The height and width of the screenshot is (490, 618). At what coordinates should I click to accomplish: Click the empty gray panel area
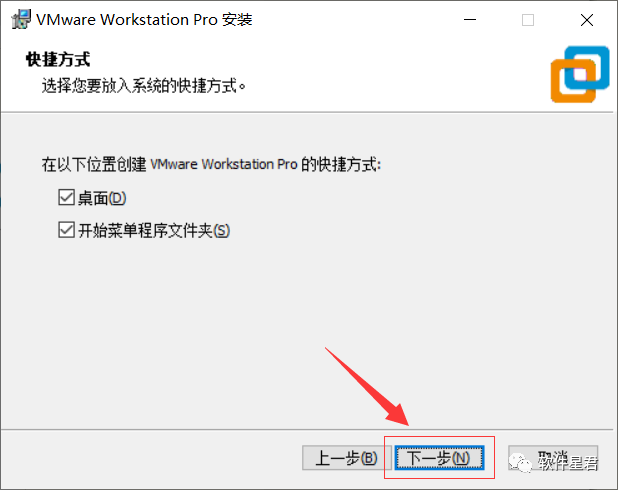coord(309,315)
